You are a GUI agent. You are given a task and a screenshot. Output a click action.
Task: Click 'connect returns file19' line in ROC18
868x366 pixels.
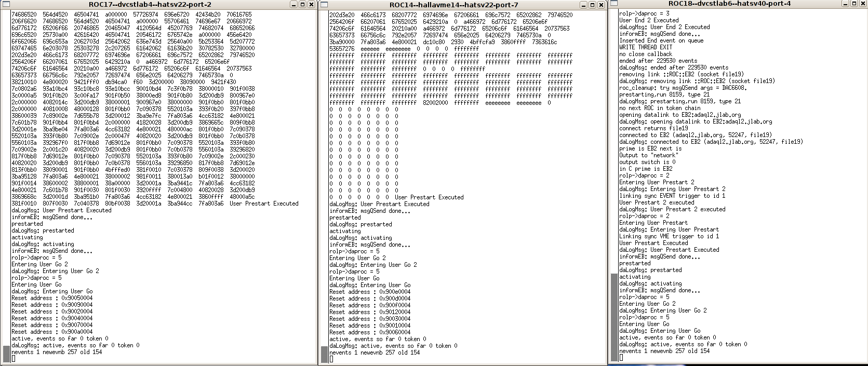pos(653,128)
